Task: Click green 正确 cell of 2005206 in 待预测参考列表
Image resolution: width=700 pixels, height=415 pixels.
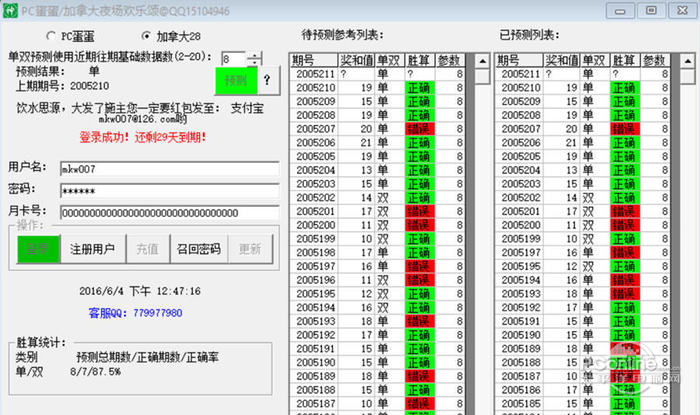Action: (420, 143)
